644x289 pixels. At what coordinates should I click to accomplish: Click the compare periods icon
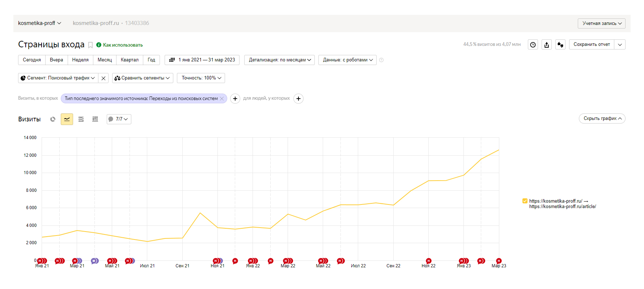[560, 45]
